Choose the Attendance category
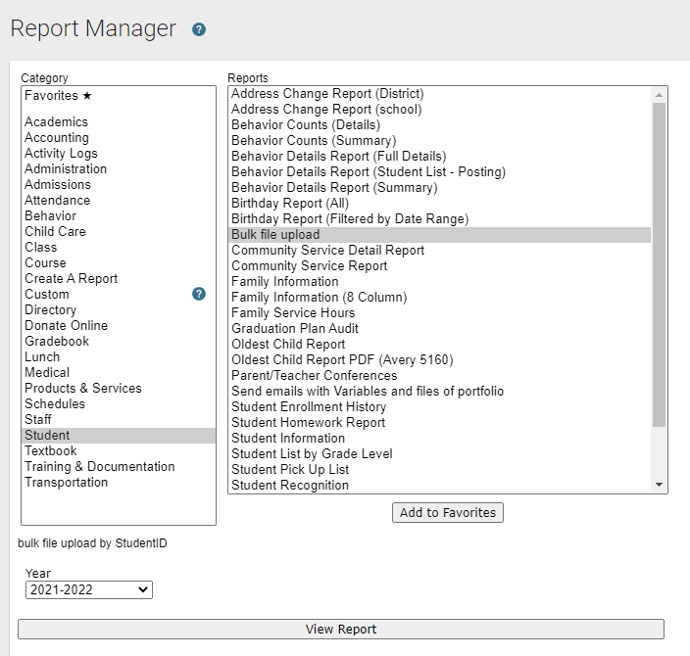Viewport: 690px width, 656px height. point(57,200)
